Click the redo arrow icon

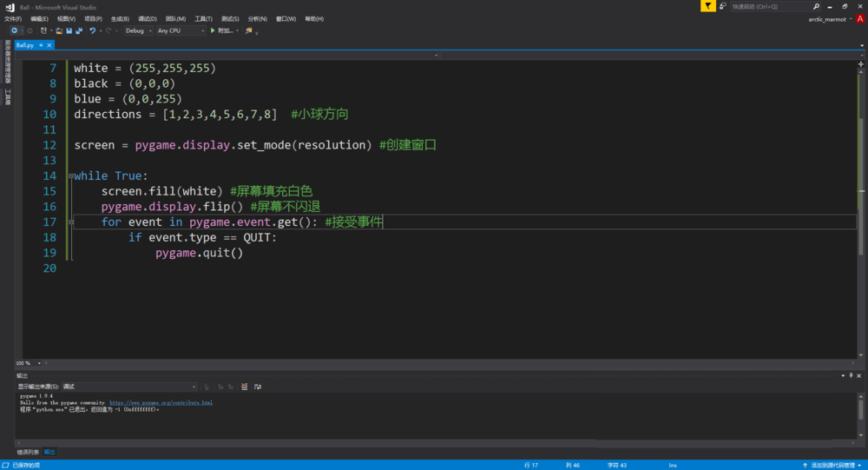108,31
